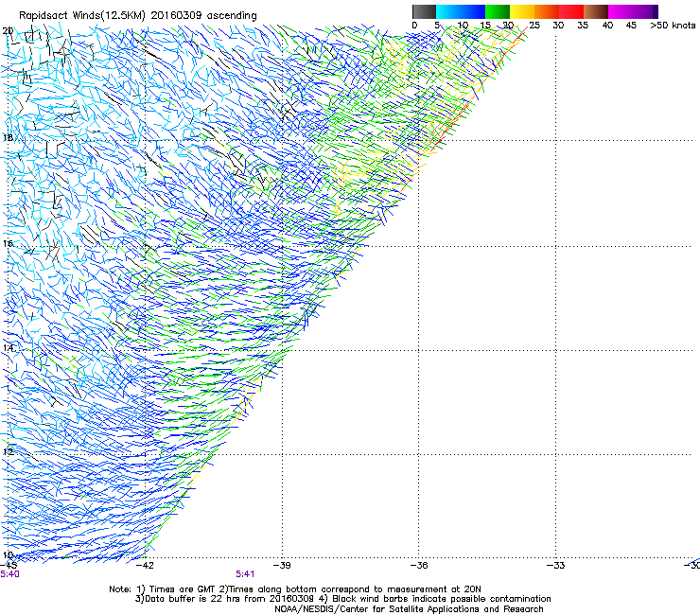700x615 pixels.
Task: Click the legend tick label 45
Action: pos(631,26)
